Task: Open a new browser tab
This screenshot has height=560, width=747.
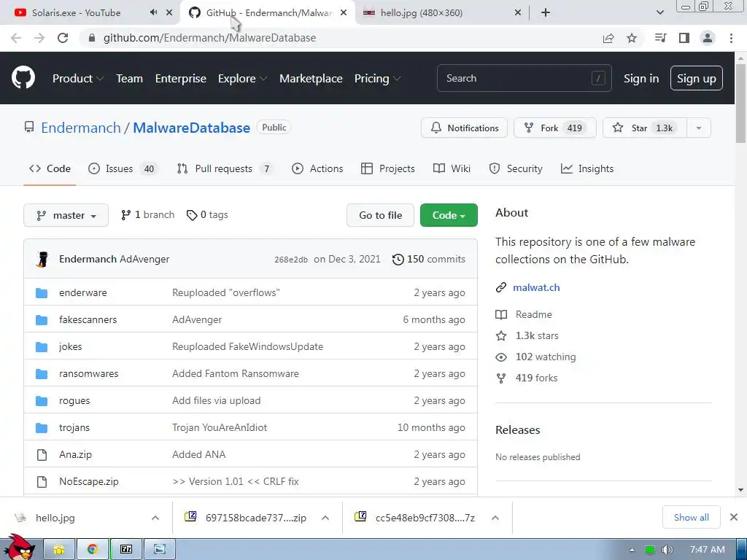Action: point(546,12)
